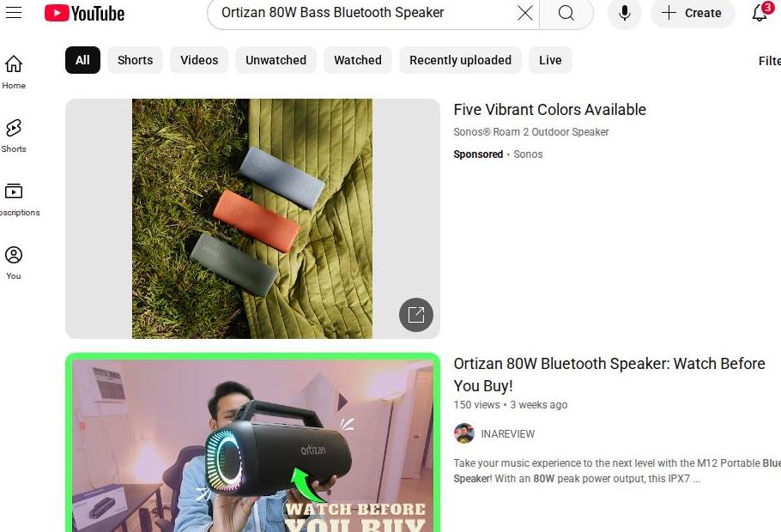Click the Sonos advertiser name
This screenshot has height=532, width=781.
[528, 154]
